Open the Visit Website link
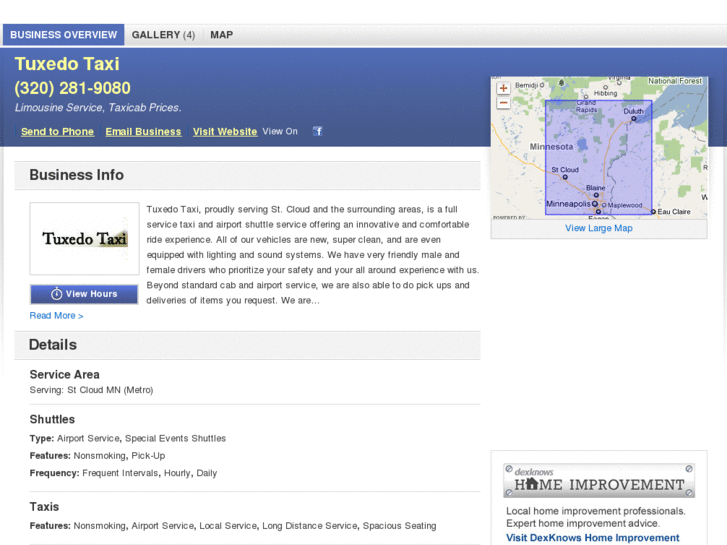 [225, 132]
